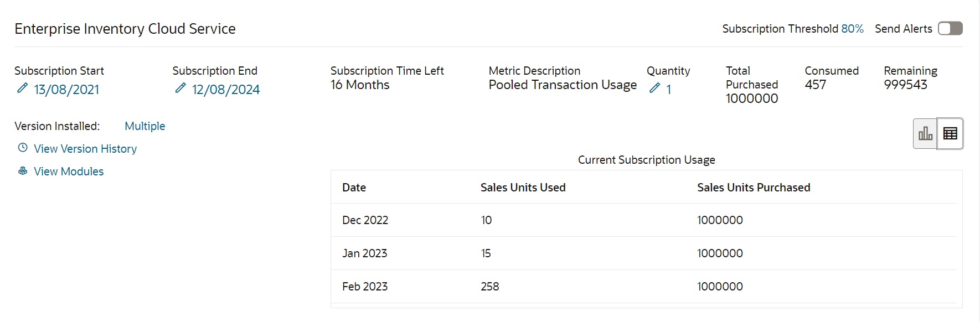Edit Subscription End date pencil icon

(180, 88)
